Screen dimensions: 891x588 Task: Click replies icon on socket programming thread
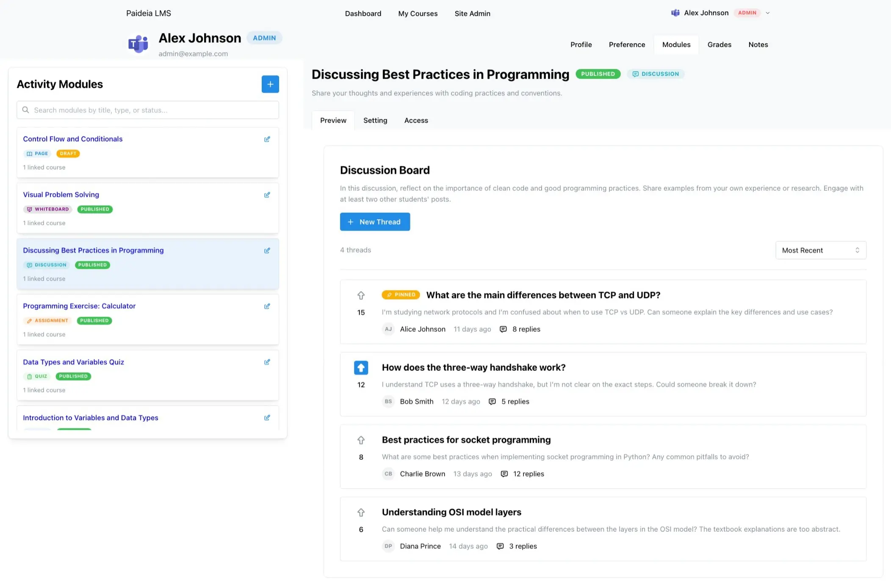point(504,474)
